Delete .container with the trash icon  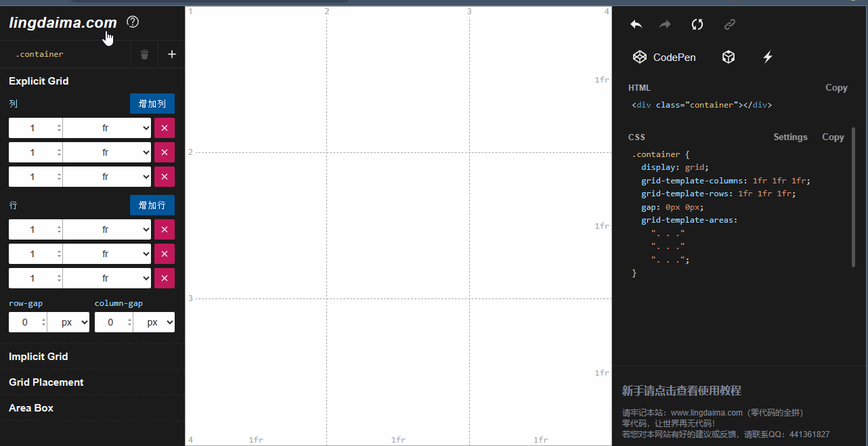click(144, 54)
